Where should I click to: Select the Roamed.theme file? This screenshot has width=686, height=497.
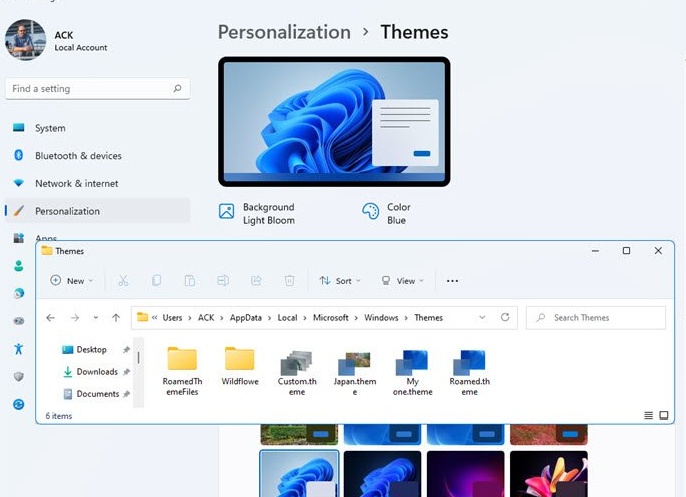point(469,372)
